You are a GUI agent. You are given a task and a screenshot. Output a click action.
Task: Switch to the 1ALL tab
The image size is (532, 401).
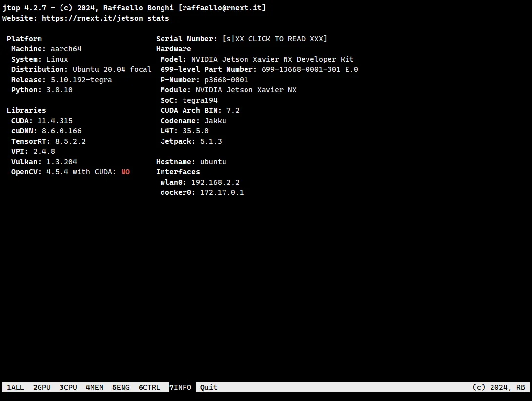point(16,387)
